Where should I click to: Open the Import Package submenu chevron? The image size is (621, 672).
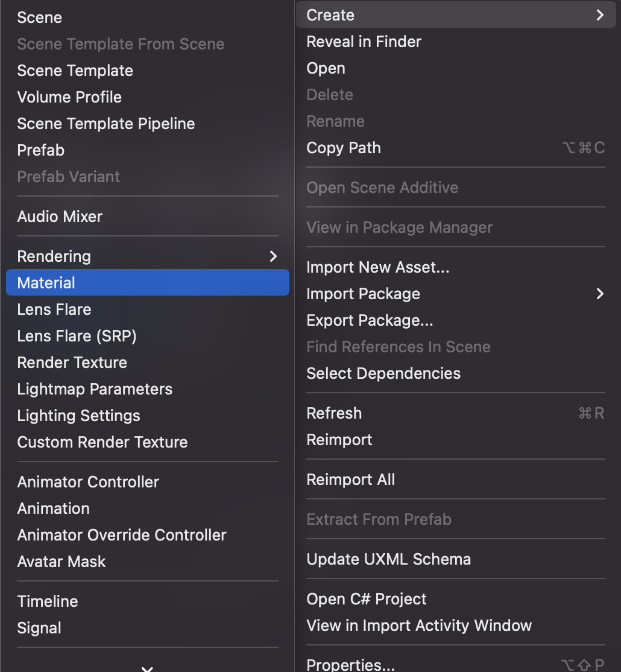[599, 294]
